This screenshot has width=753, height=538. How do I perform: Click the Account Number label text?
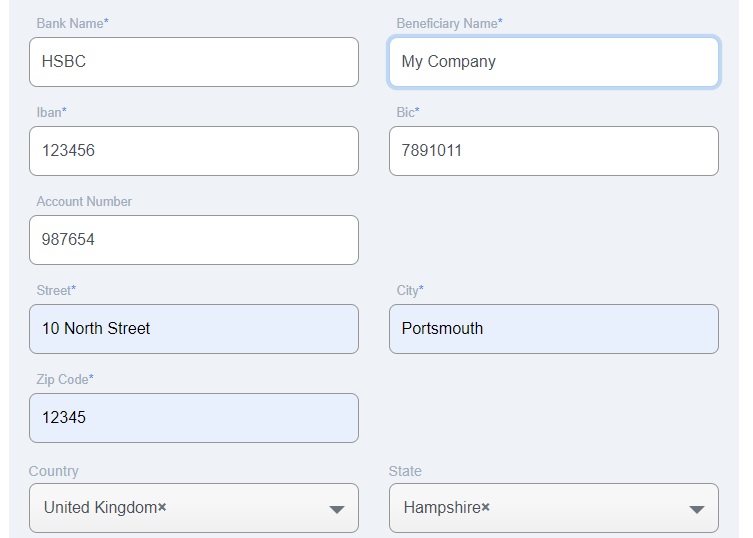coord(84,201)
